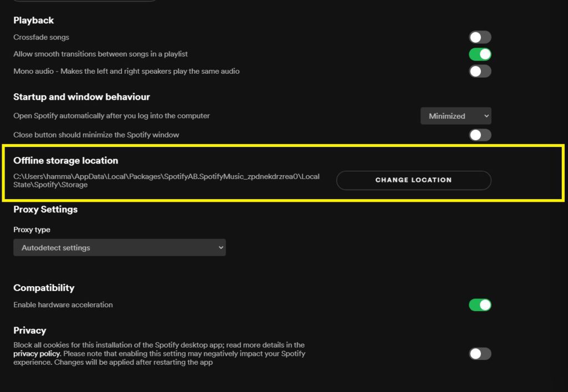This screenshot has height=392, width=568.
Task: Click the search settings field at the top
Action: pos(84,1)
